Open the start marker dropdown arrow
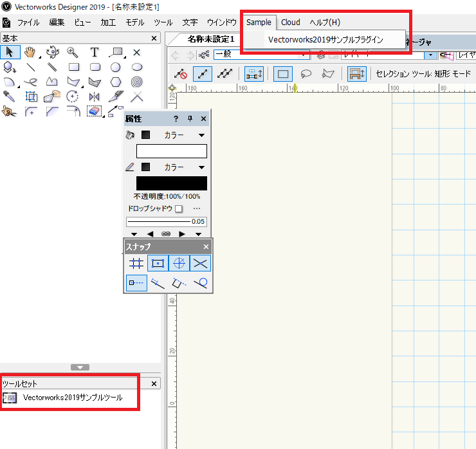 (134, 234)
